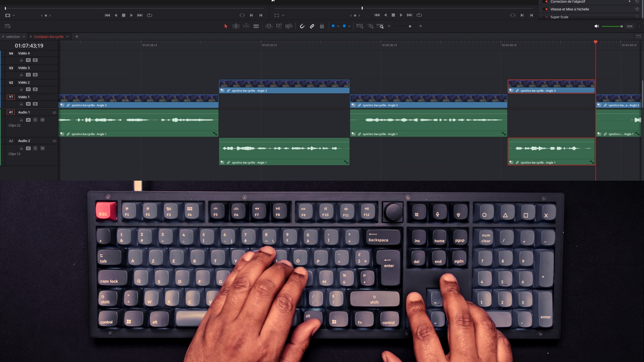Expand the multiplan itw cyrille tab menu
Screen dimensions: 644x362
(x=67, y=37)
